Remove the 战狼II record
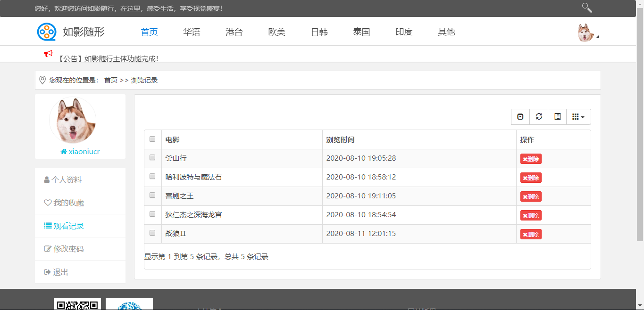Viewport: 644px width, 310px height. click(x=531, y=234)
